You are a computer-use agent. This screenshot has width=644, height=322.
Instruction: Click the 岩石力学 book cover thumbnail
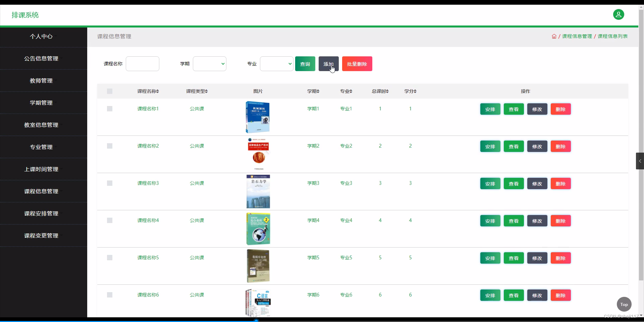258,192
